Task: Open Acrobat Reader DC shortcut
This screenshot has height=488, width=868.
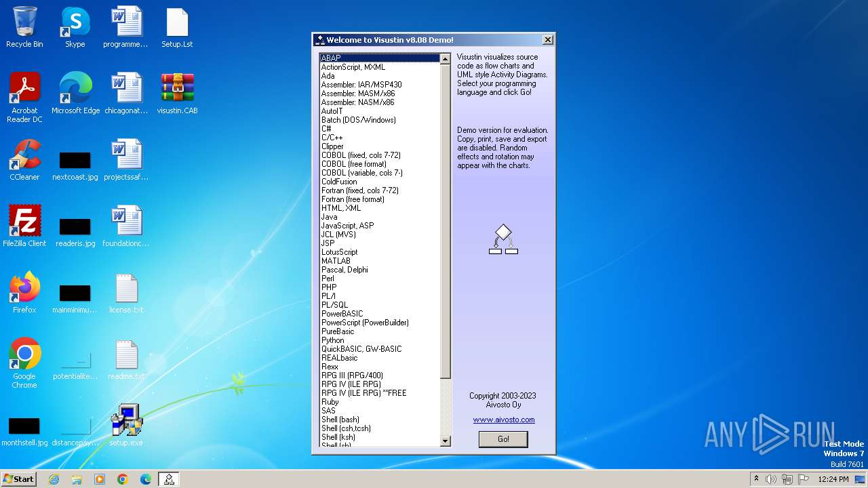Action: tap(24, 97)
